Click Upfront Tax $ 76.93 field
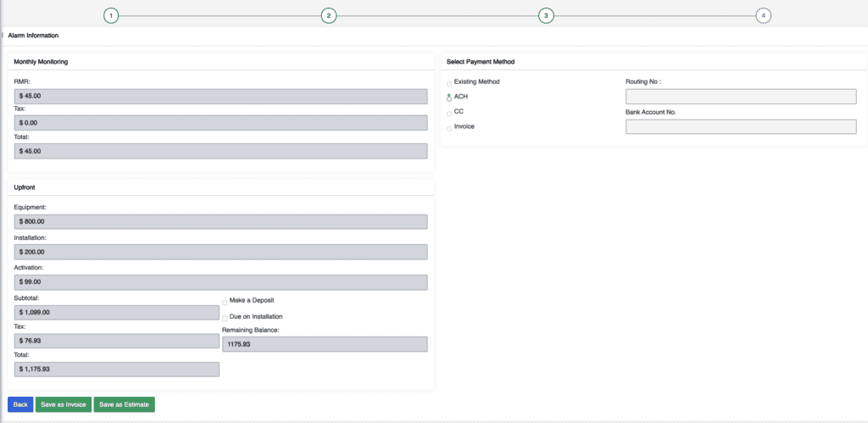The image size is (868, 423). coord(116,341)
